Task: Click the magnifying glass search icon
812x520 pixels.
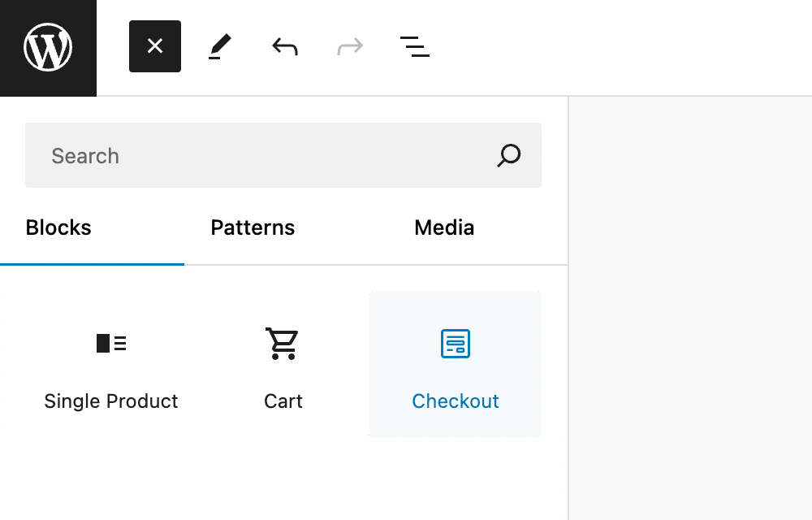Action: click(508, 155)
